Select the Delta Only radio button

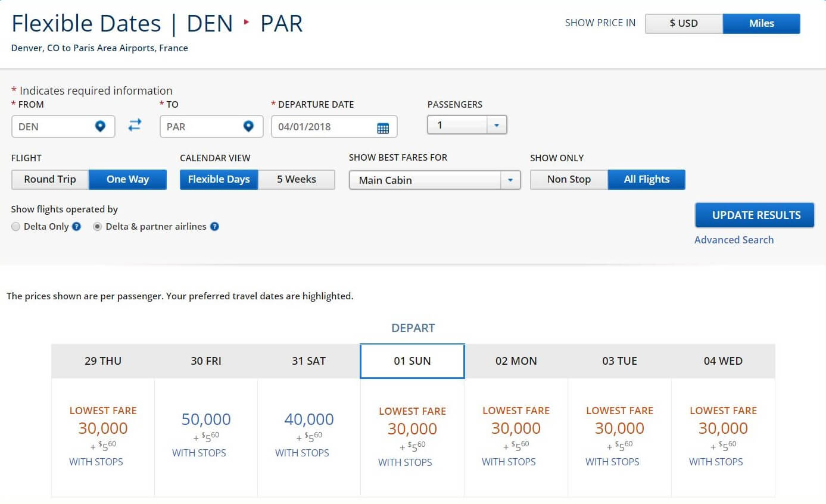pyautogui.click(x=16, y=227)
